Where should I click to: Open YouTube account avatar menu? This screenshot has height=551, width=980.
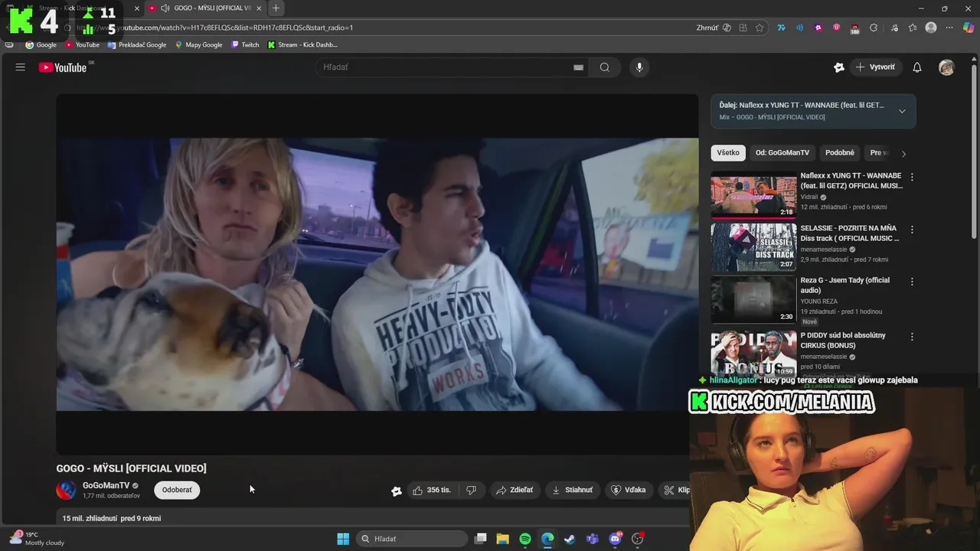(x=947, y=67)
